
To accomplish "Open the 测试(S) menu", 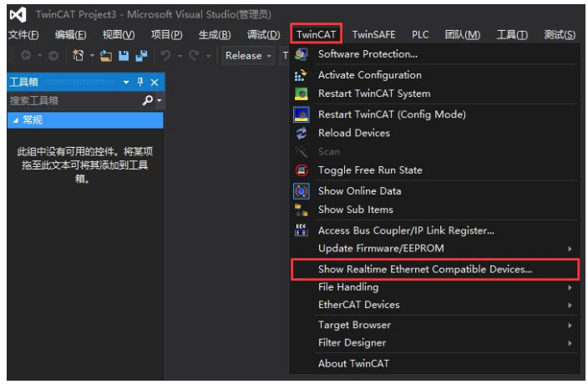I will [x=560, y=35].
